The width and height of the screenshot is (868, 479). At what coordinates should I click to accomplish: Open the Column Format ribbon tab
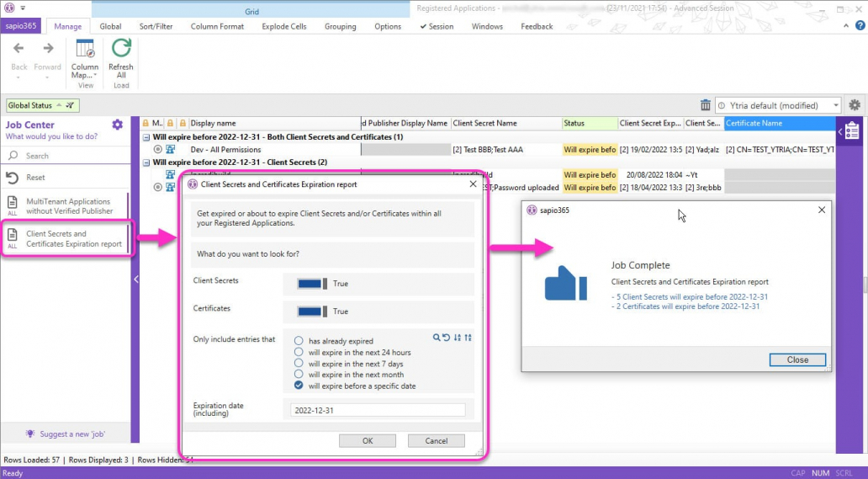[217, 26]
